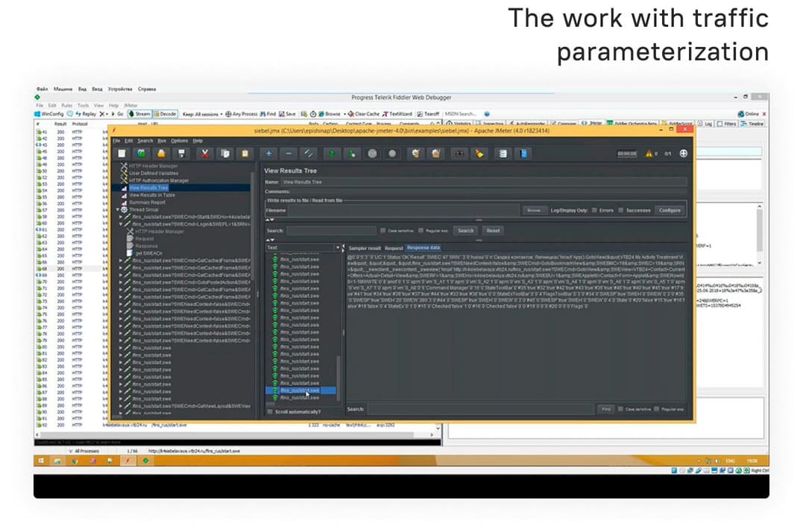Click the Configure button
This screenshot has height=532, width=803.
click(670, 210)
